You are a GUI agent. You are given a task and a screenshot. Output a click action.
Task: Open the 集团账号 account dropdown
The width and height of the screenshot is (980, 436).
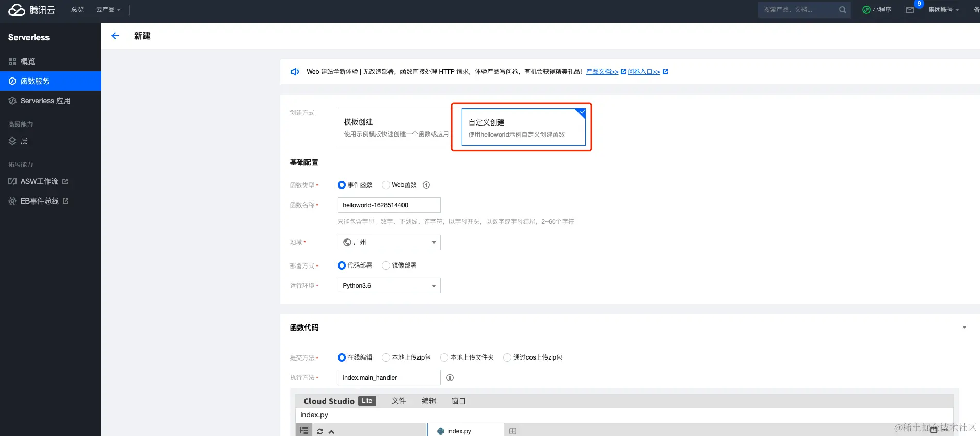pyautogui.click(x=944, y=10)
